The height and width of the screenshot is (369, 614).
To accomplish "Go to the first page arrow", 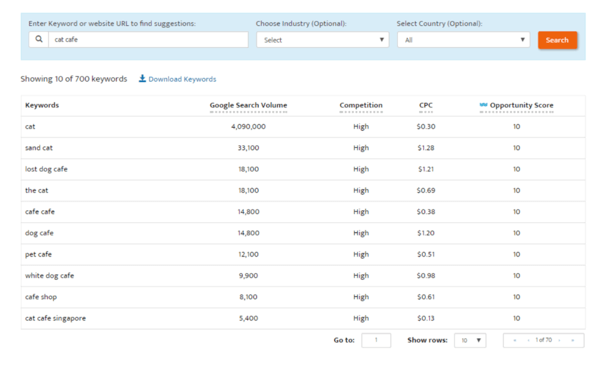I will (x=515, y=340).
